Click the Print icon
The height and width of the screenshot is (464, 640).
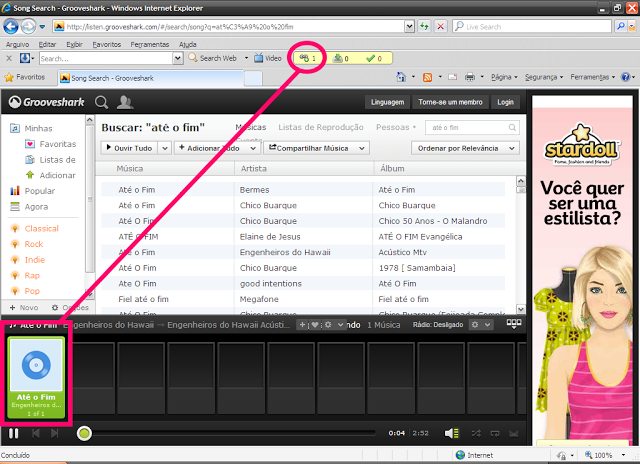tap(470, 77)
